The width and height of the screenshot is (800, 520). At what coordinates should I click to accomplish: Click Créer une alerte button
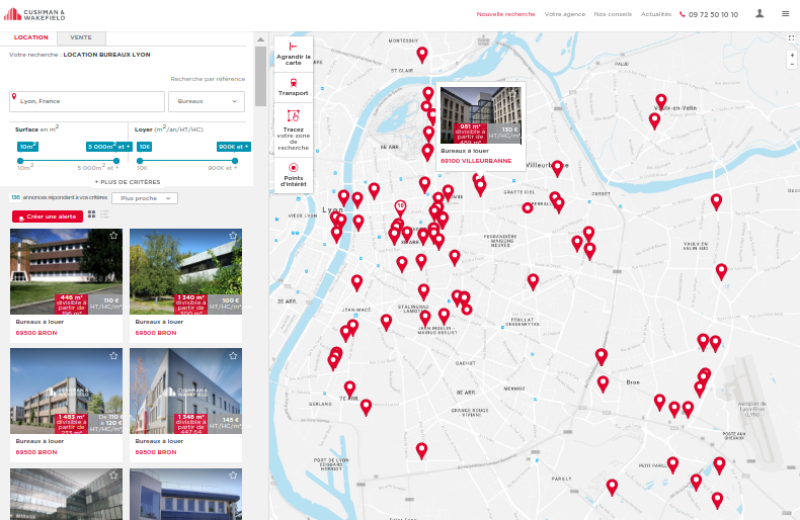pos(47,217)
